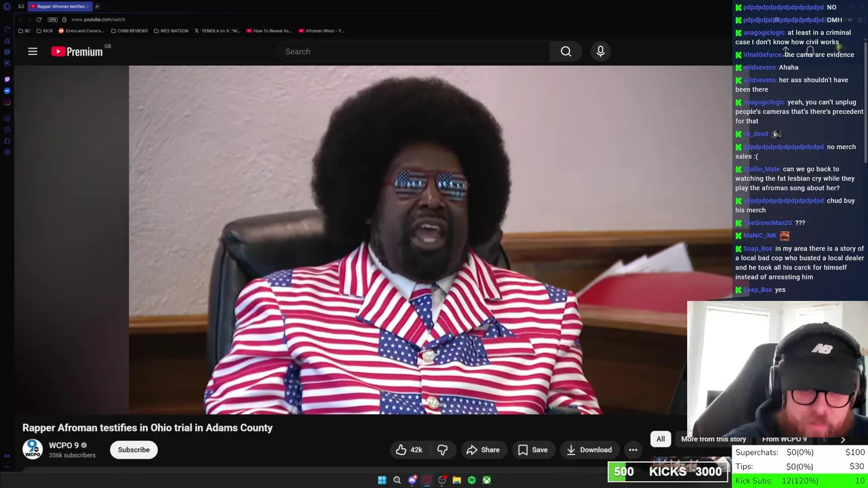Open the Emiru and Cinna's bookmark
The image size is (868, 488).
click(x=81, y=30)
